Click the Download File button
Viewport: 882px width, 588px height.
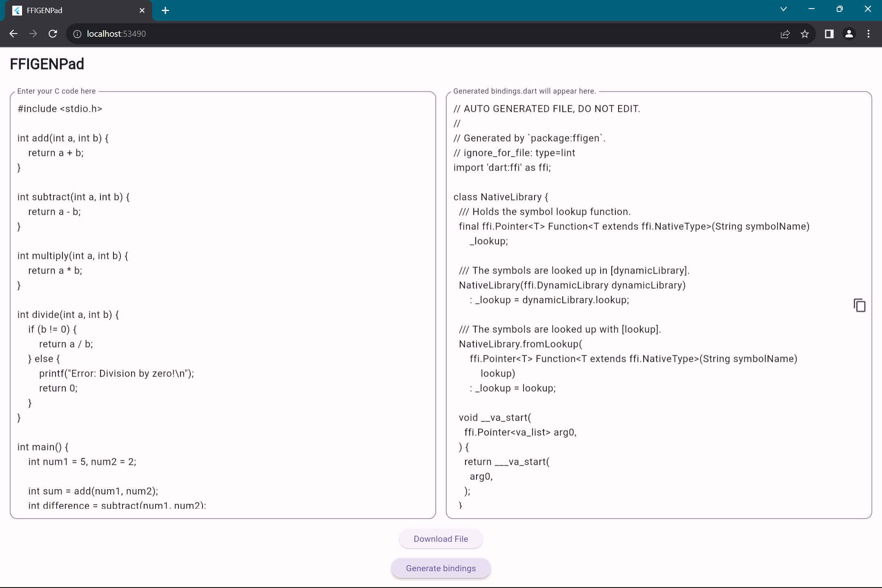[441, 539]
